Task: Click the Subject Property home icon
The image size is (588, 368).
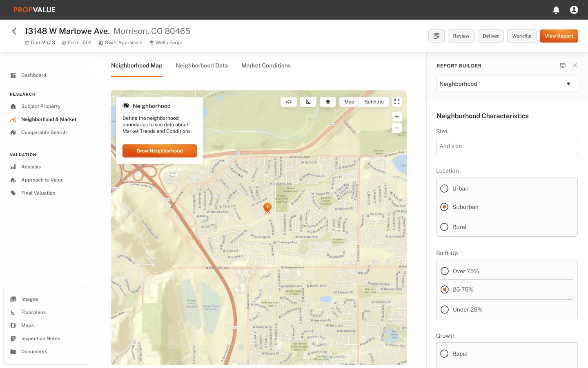Action: pos(13,106)
